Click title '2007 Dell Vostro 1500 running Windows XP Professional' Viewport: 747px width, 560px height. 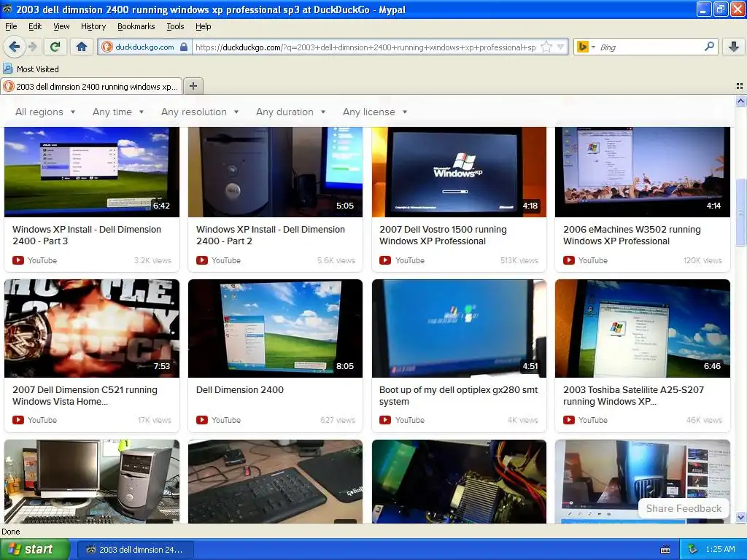443,236
